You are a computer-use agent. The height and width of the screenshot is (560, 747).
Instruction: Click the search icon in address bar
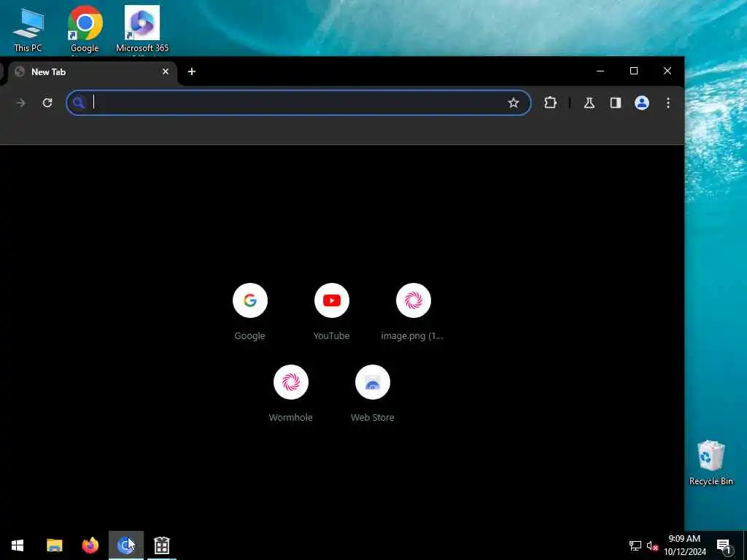[x=79, y=102]
